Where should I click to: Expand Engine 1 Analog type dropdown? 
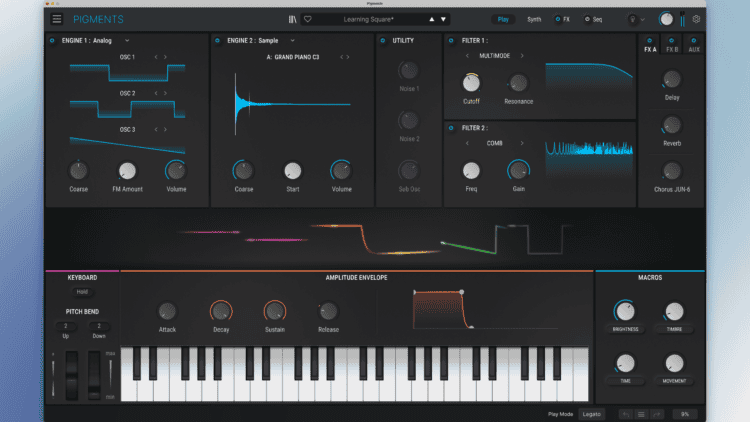coord(127,41)
